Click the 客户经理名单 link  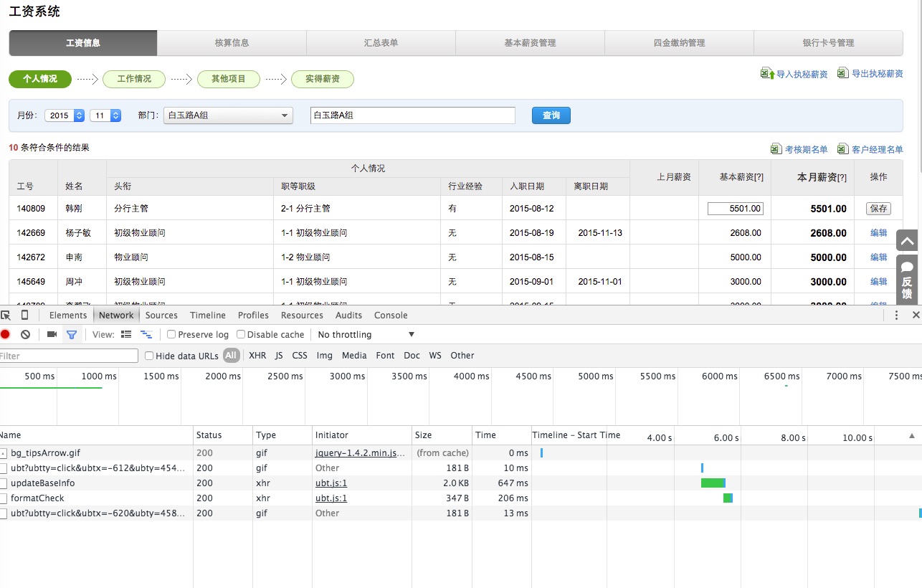878,149
